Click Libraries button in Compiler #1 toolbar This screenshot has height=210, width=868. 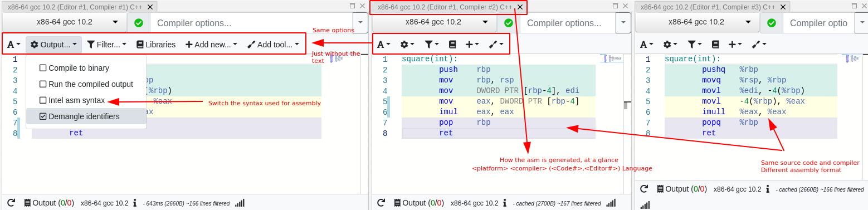pyautogui.click(x=156, y=45)
